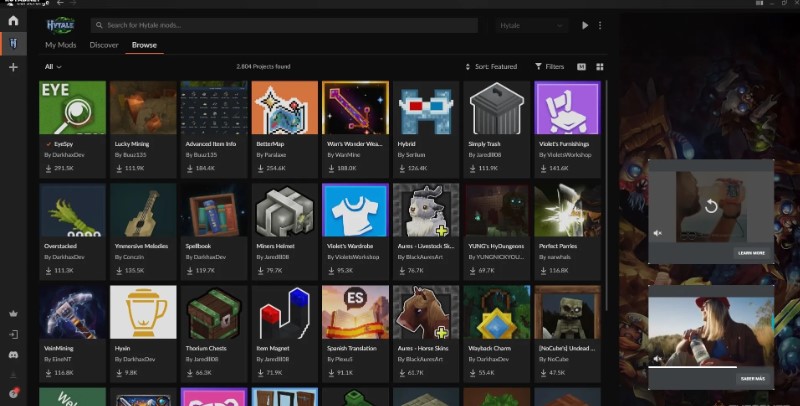The image size is (800, 406).
Task: Click SABER MÁS on the lower ad
Action: 751,378
